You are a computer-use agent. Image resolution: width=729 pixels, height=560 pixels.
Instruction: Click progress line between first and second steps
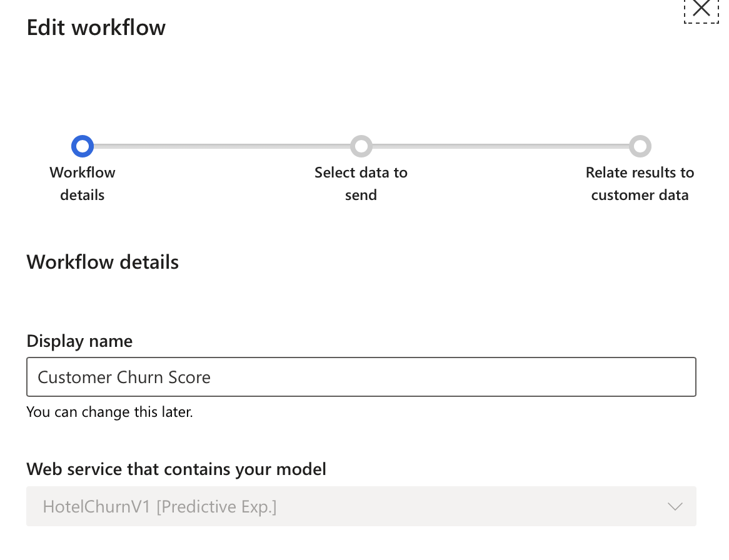[222, 146]
